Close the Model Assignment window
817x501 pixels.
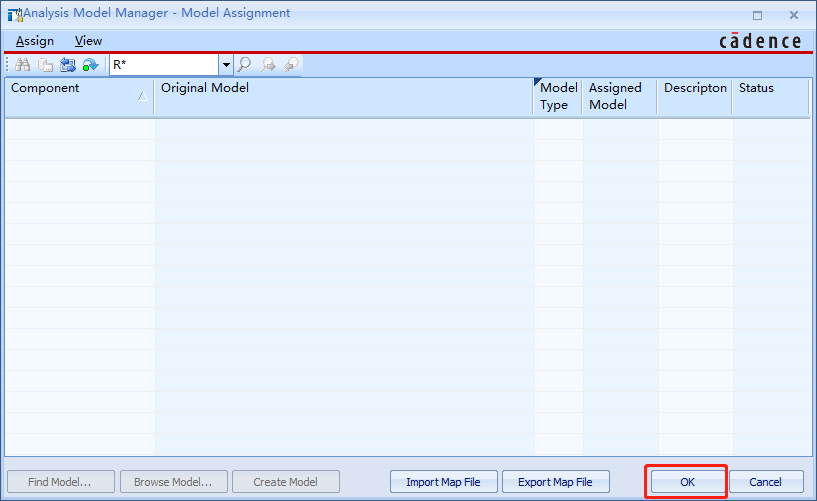794,16
